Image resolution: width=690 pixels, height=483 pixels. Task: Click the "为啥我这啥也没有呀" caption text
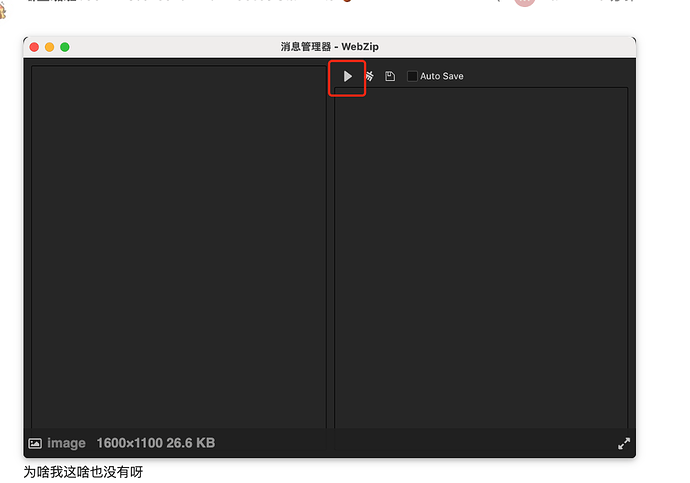pyautogui.click(x=83, y=472)
